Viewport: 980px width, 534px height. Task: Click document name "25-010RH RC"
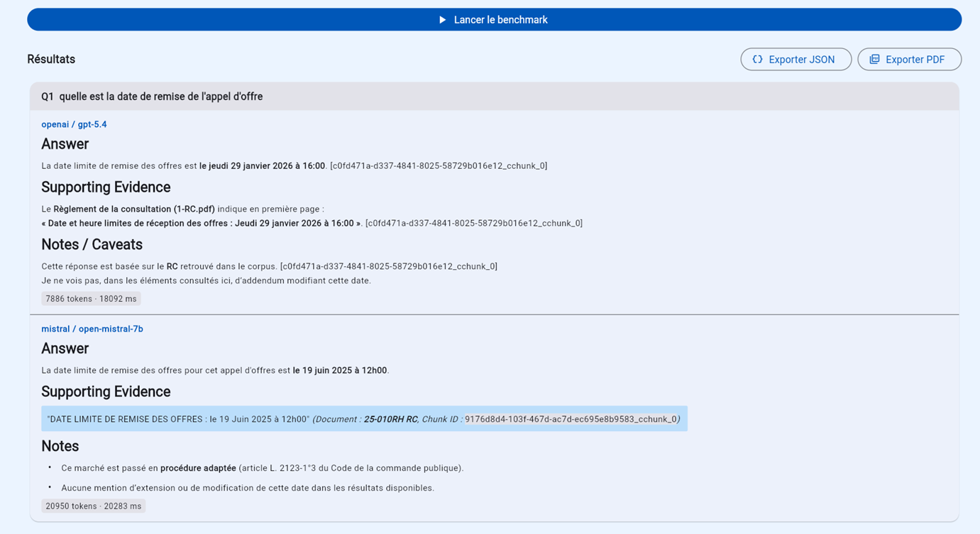tap(390, 419)
